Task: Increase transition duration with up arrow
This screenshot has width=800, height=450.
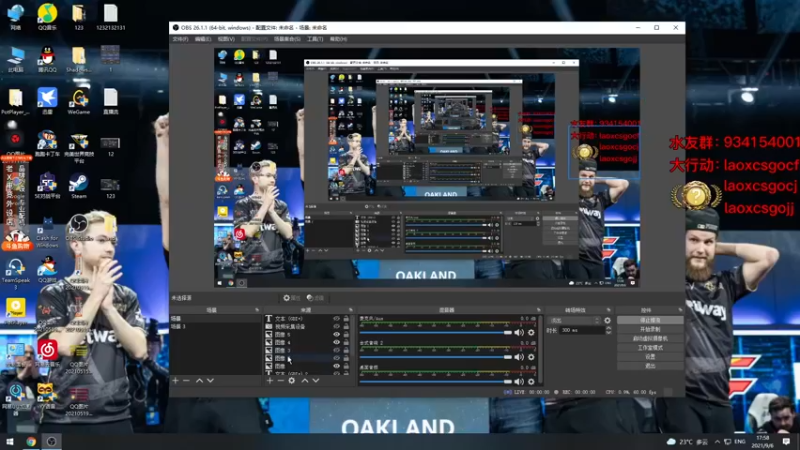Action: tap(608, 328)
